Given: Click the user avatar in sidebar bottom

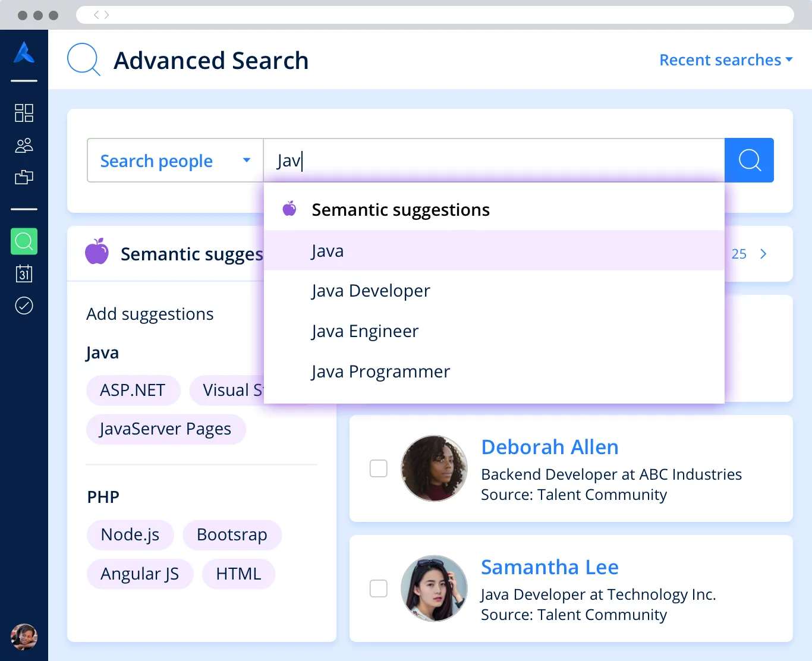Looking at the screenshot, I should point(24,637).
